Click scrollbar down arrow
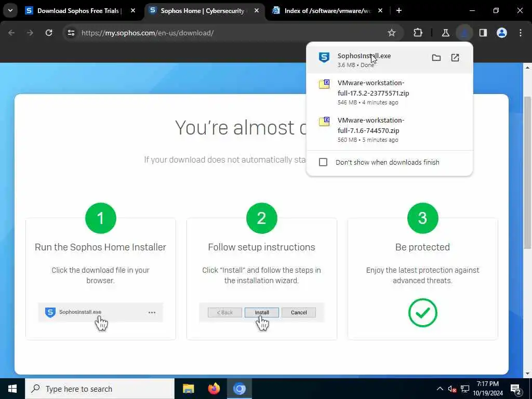The width and height of the screenshot is (532, 399). (527, 374)
